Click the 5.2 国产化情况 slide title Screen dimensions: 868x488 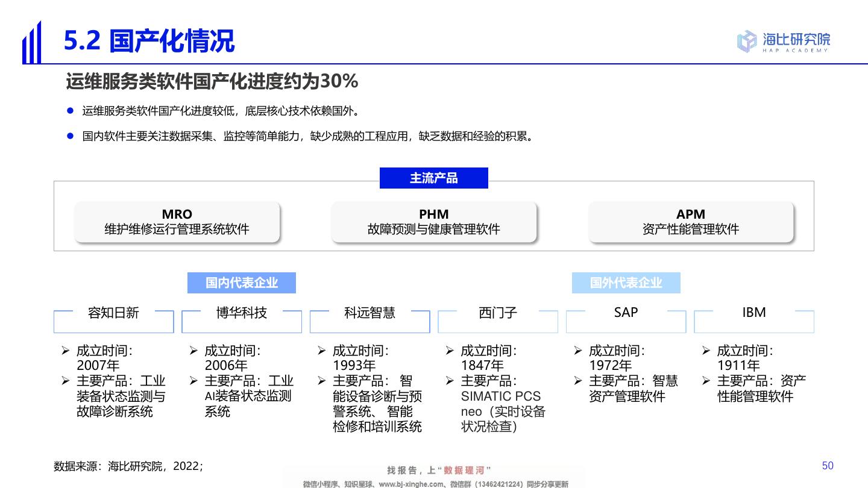coord(149,41)
